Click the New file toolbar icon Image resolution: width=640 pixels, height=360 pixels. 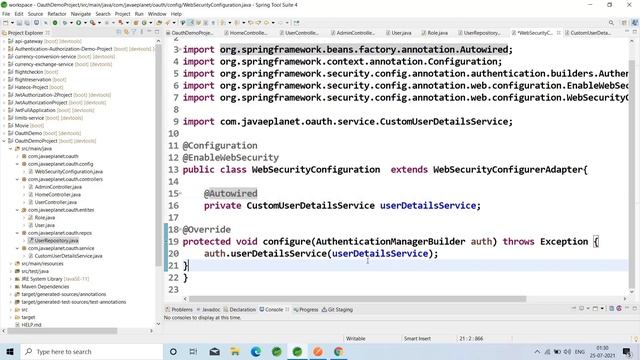coord(6,23)
